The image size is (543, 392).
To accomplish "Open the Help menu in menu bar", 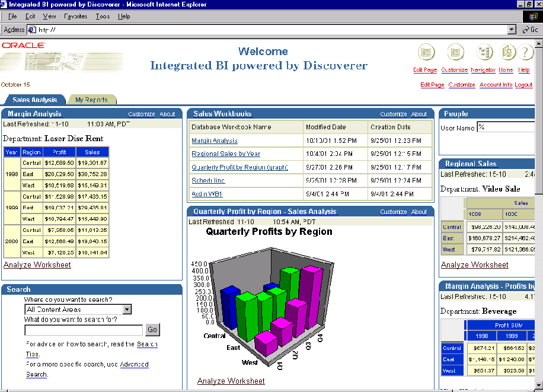I will [124, 16].
